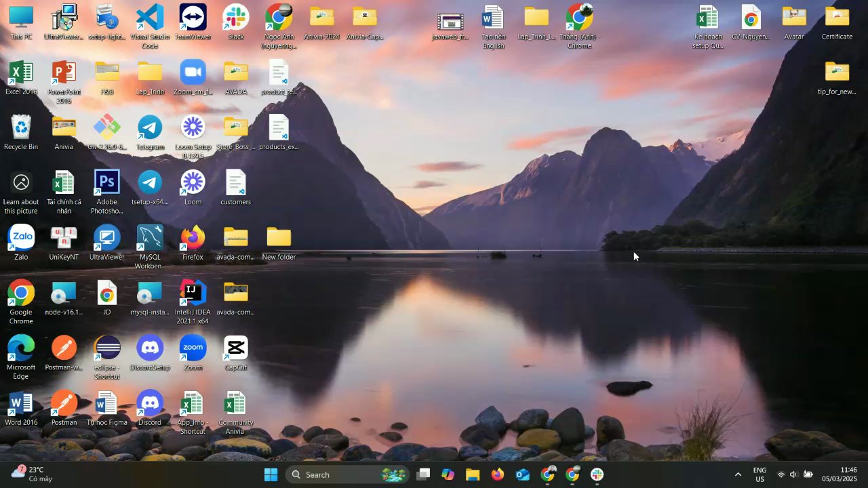
Task: Open the Certificate folder
Action: click(x=837, y=22)
